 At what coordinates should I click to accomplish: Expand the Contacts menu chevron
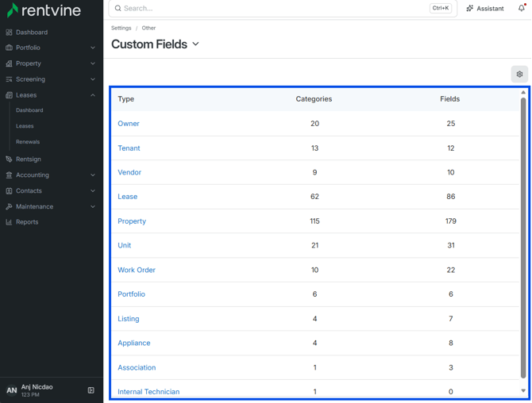click(x=93, y=191)
